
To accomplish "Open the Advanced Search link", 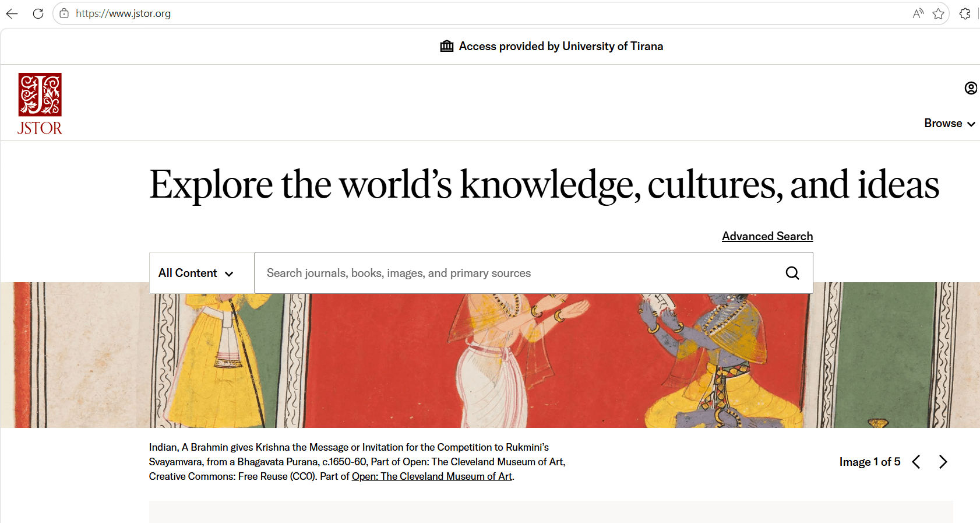I will coord(767,236).
